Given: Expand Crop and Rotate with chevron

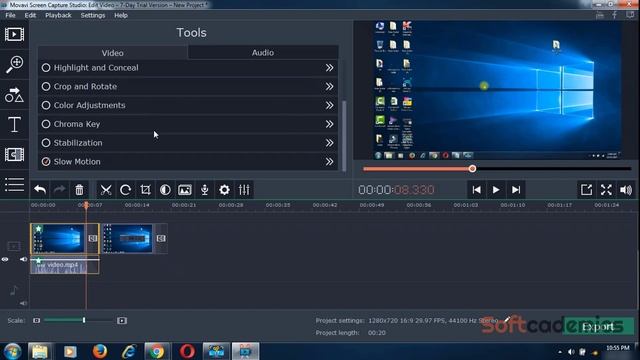Looking at the screenshot, I should [329, 87].
